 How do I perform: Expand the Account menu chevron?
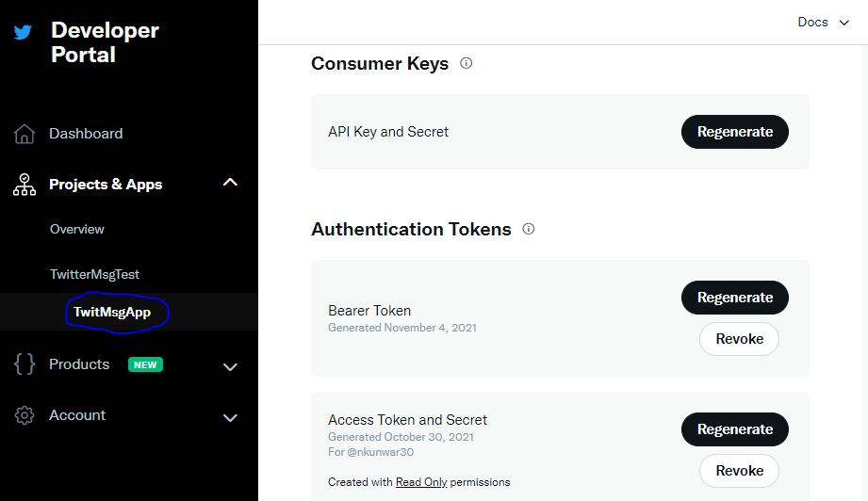[x=230, y=417]
